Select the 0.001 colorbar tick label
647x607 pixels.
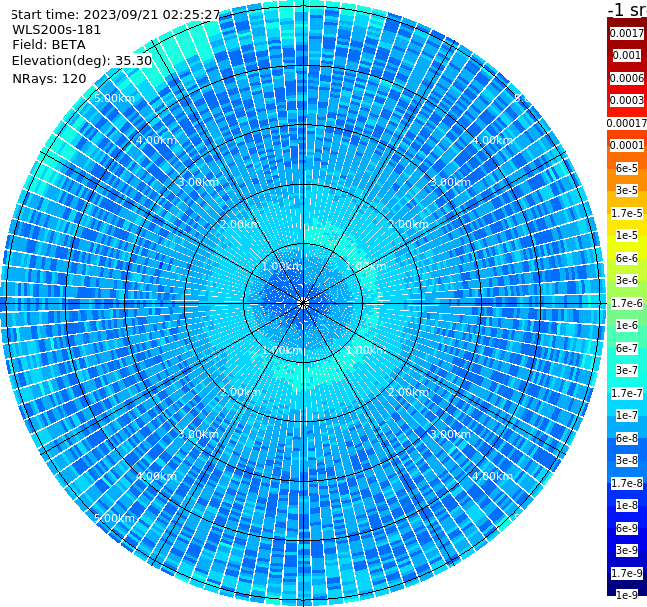[x=627, y=55]
